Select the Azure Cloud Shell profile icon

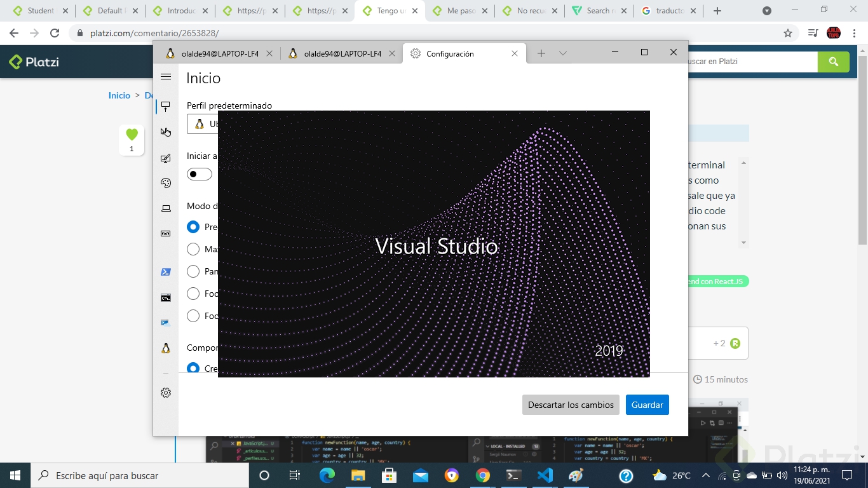166,323
